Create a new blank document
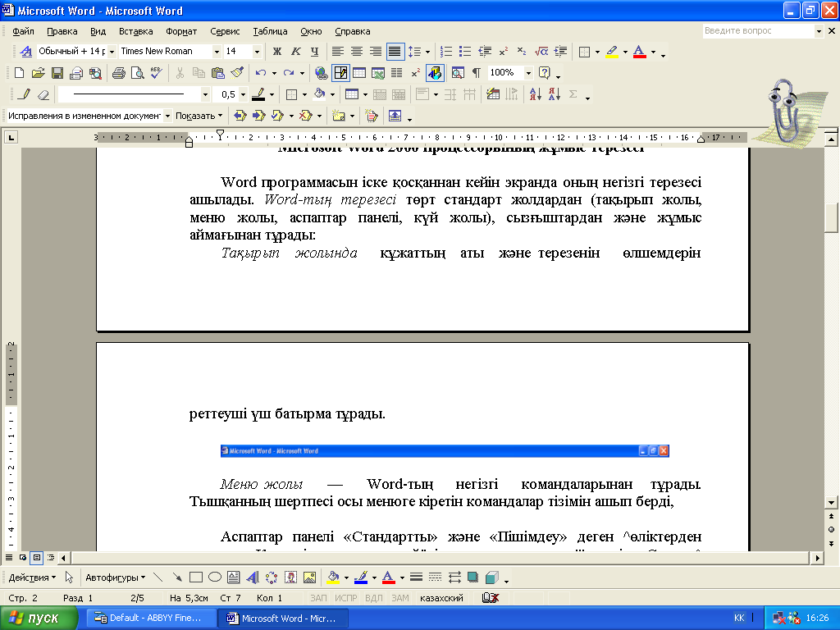Image resolution: width=840 pixels, height=630 pixels. point(19,73)
